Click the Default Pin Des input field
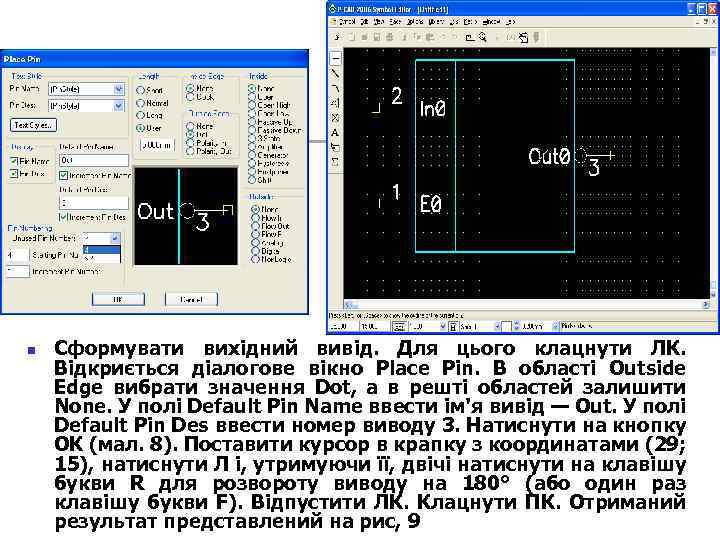This screenshot has height=540, width=720. coord(94,202)
